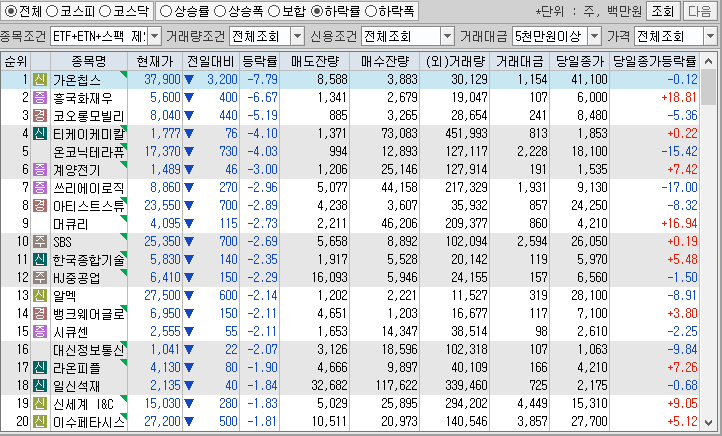Select the 온코닉테라퓨 stock row name
The image size is (722, 436).
[88, 151]
